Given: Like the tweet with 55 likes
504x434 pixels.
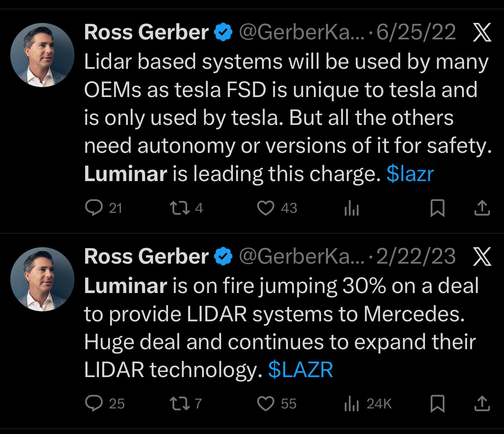Looking at the screenshot, I should (x=265, y=404).
